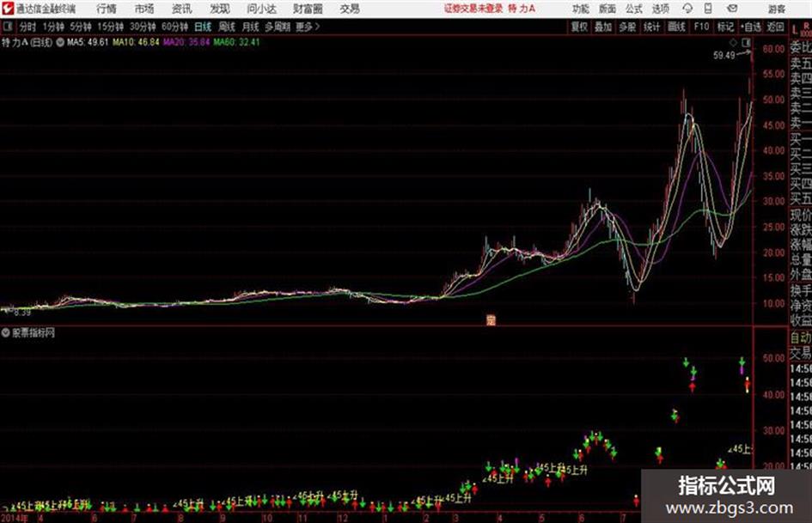Open the 功能 menu
812x523 pixels.
[581, 9]
